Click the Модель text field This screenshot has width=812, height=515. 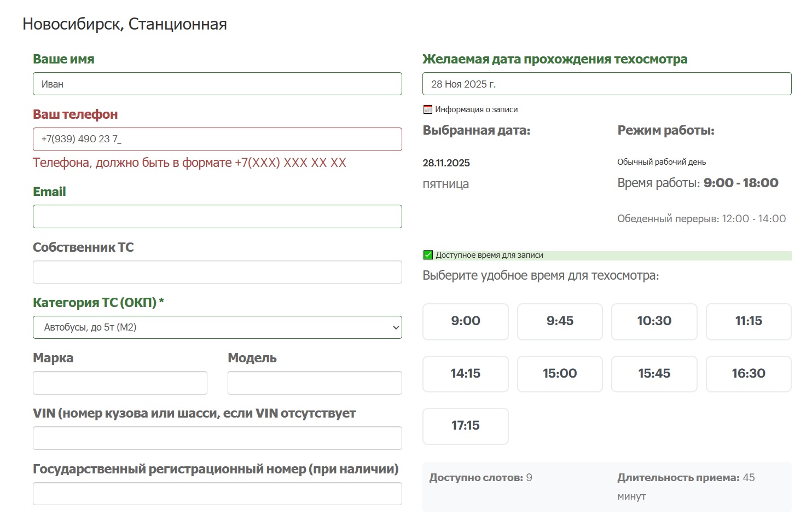[x=314, y=383]
